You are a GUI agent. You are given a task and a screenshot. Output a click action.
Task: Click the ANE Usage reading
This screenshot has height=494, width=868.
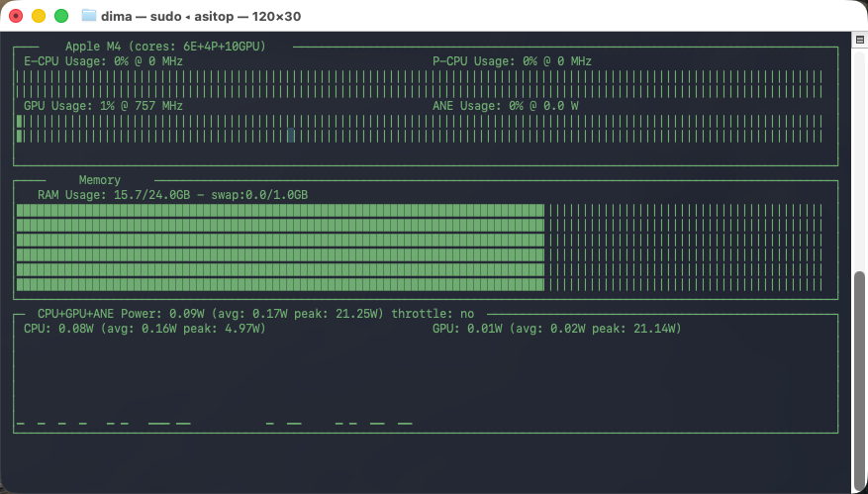[505, 106]
